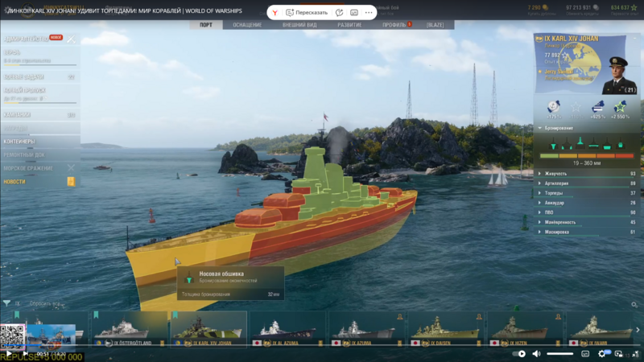The height and width of the screenshot is (362, 644).
Task: Click the credits balance 97 213 931
Action: 582,8
